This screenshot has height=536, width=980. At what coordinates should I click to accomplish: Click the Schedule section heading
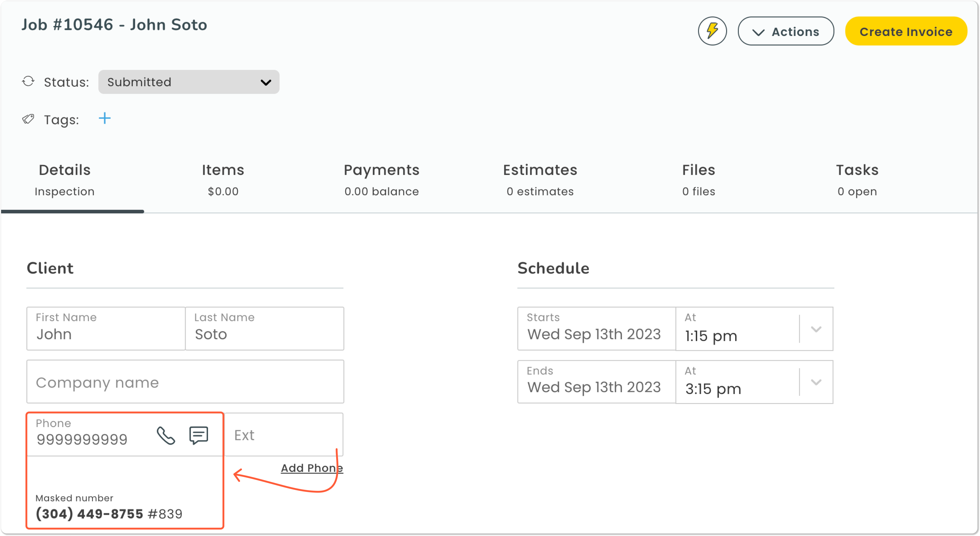pyautogui.click(x=553, y=268)
